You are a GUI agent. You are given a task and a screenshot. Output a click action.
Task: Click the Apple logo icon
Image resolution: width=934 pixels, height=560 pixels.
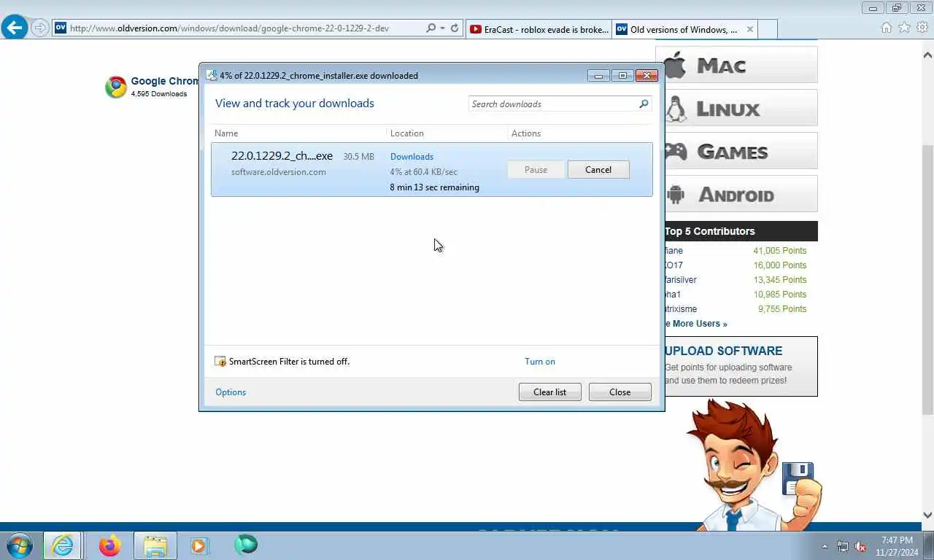pos(675,65)
